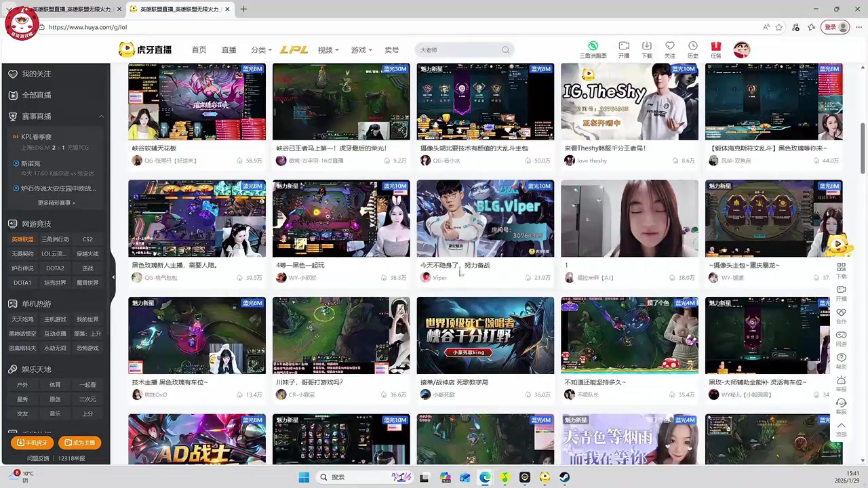Open the BLG.Viper stream thumbnail

(485, 218)
